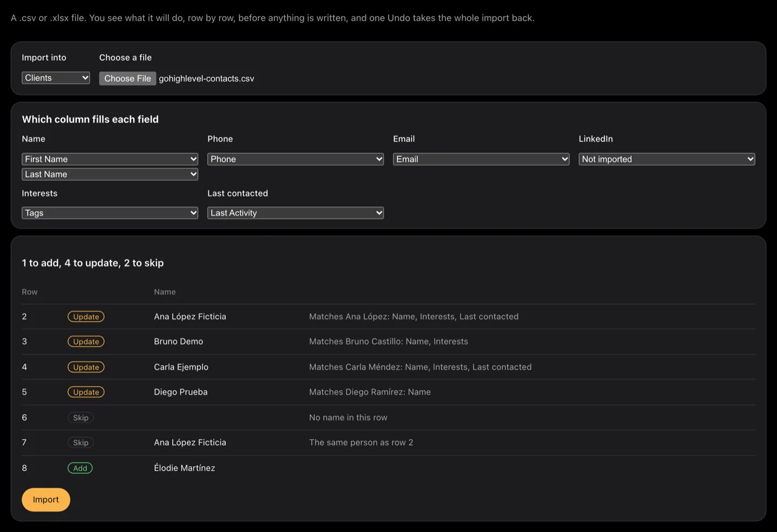Open the First Name column dropdown

point(110,159)
